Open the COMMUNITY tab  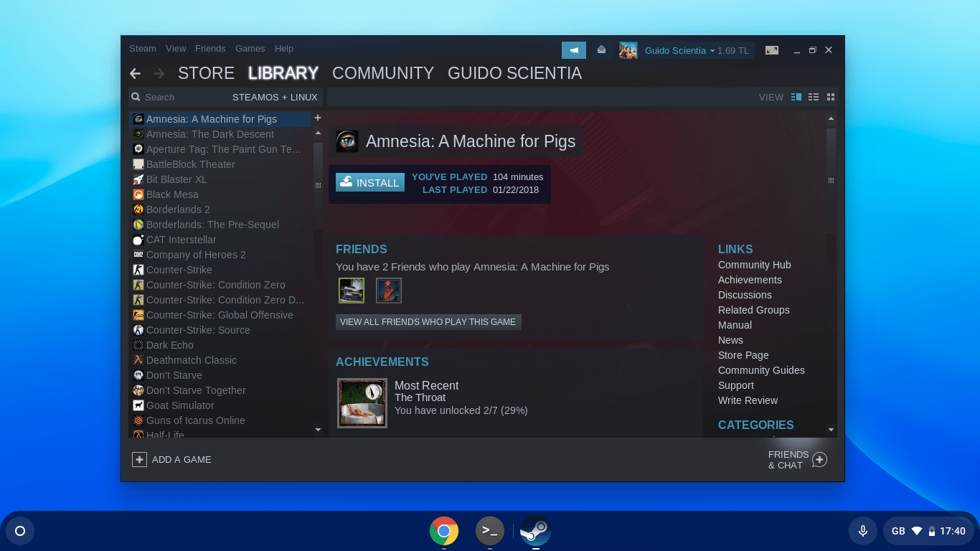click(383, 73)
